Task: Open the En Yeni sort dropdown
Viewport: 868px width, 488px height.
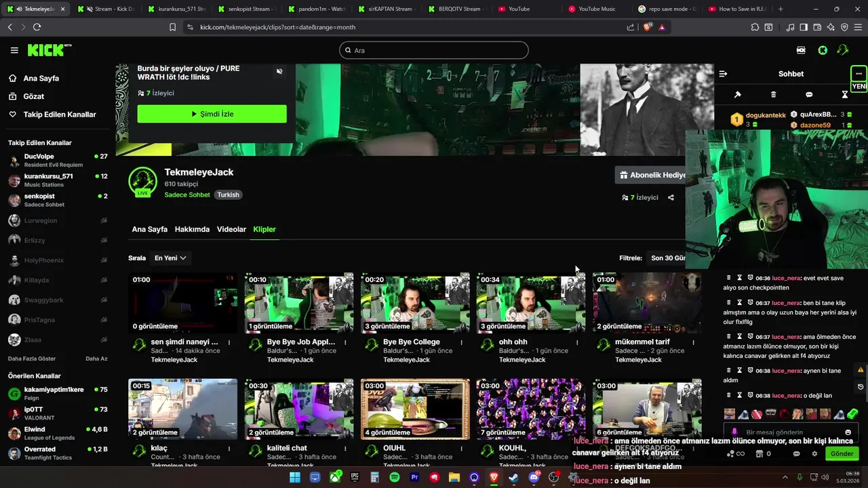Action: (x=170, y=258)
